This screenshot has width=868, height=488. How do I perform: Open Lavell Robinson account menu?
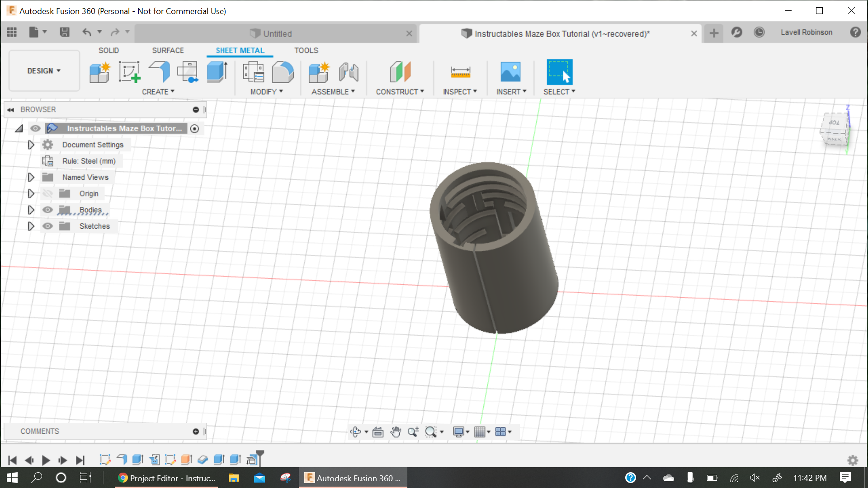tap(806, 33)
